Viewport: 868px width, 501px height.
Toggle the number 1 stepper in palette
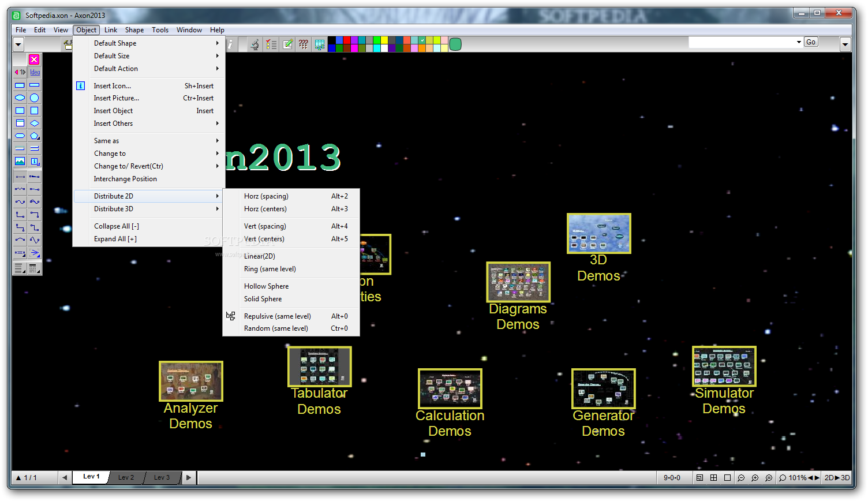point(20,72)
